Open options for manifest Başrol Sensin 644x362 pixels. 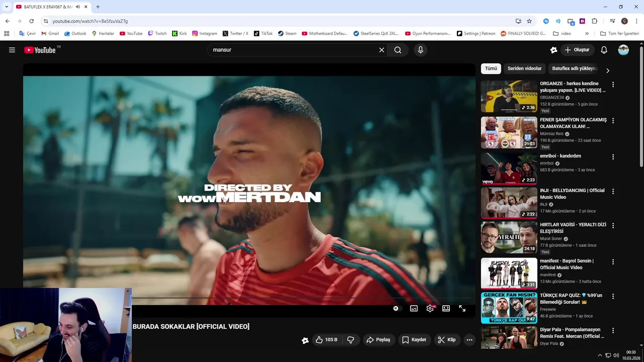click(x=613, y=261)
